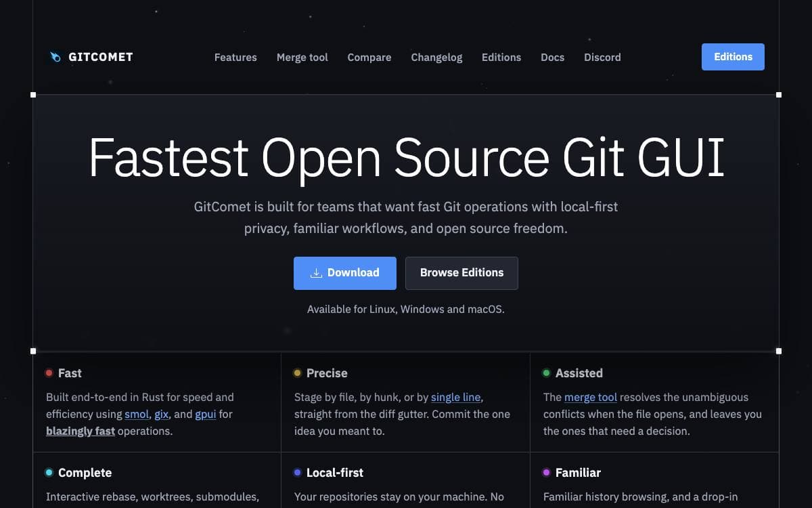Click the blue Download button
The width and height of the screenshot is (812, 508).
[x=345, y=273]
